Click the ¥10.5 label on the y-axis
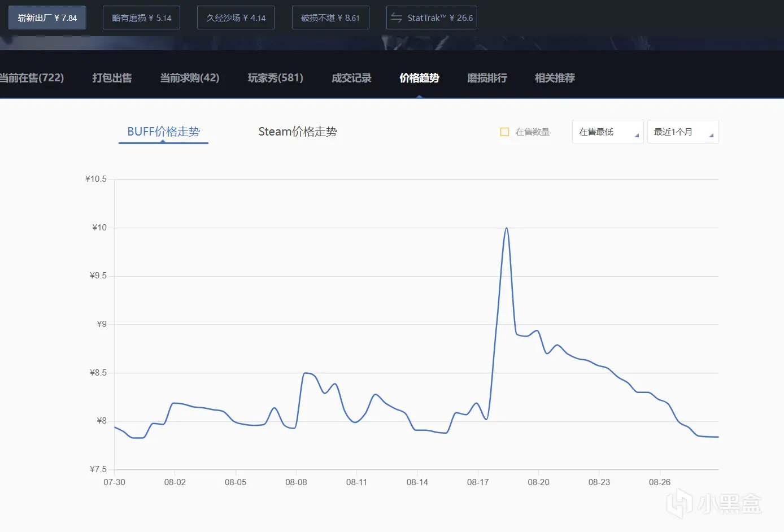Screen dimensions: 784x532 point(96,179)
